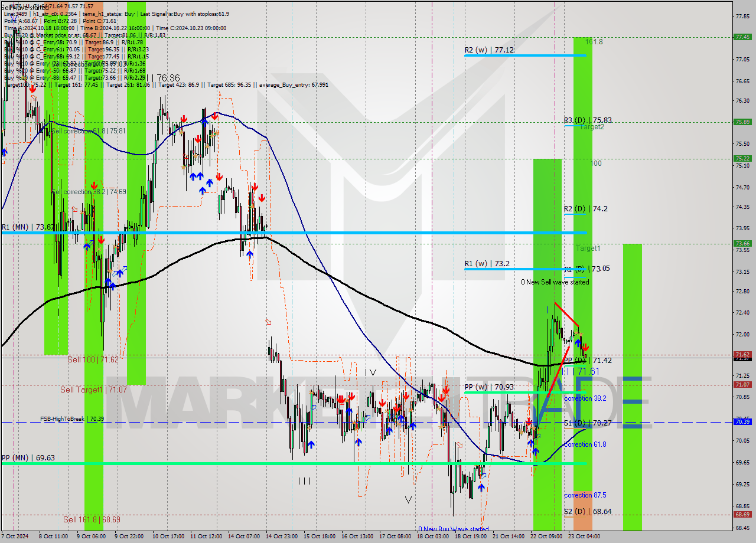The height and width of the screenshot is (543, 756).
Task: Select the '16 Oct 13:00' time label
Action: 357,537
